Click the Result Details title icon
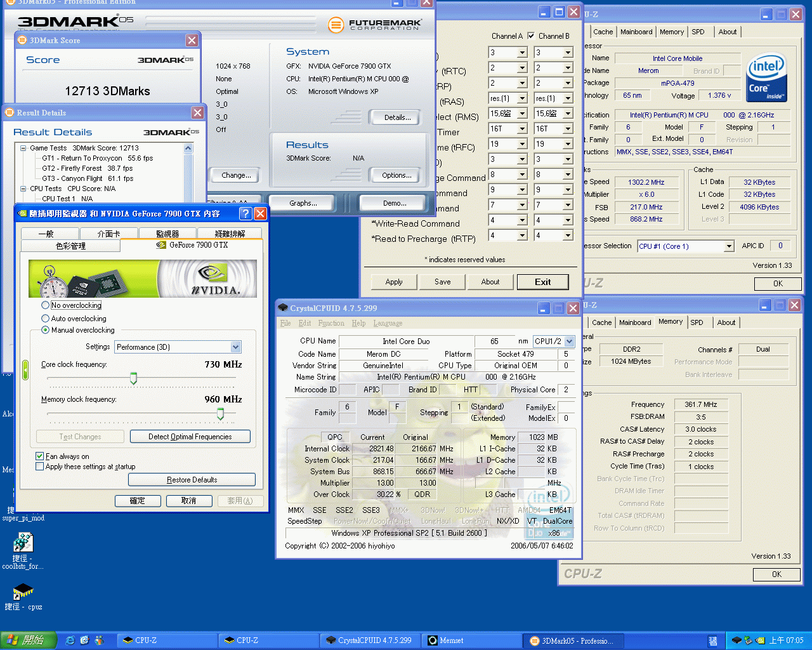The image size is (812, 650). pos(10,113)
